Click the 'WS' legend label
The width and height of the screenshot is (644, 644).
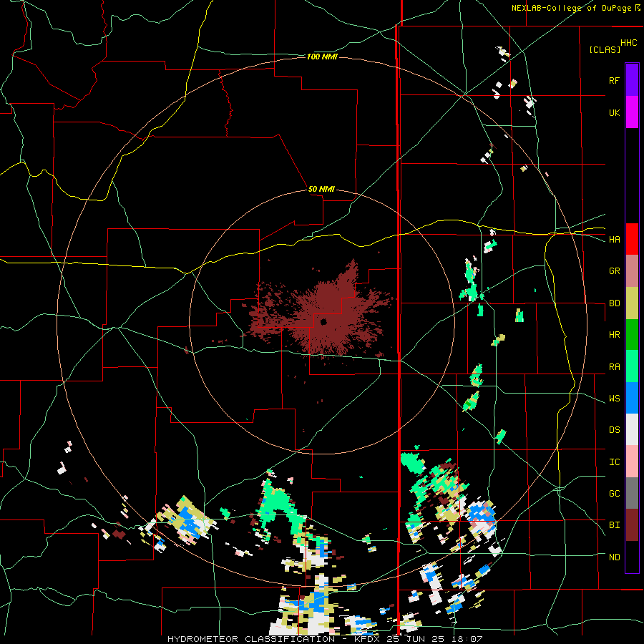pyautogui.click(x=614, y=399)
